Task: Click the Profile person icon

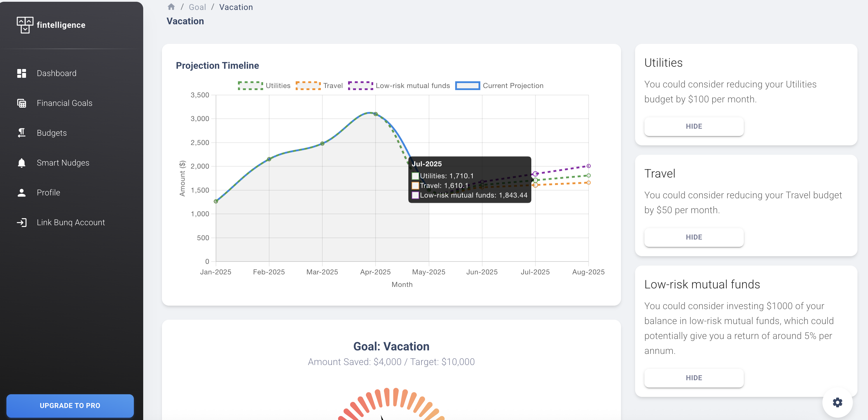Action: (22, 192)
